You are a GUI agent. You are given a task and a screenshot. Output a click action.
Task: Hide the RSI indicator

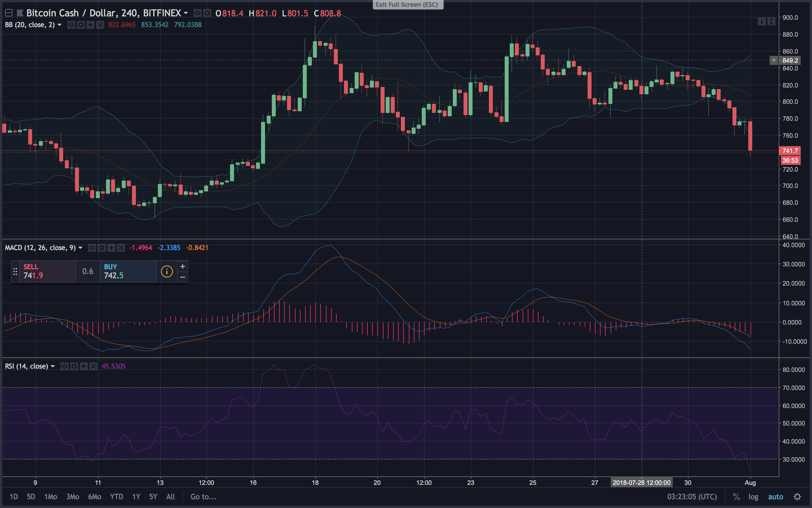[64, 366]
